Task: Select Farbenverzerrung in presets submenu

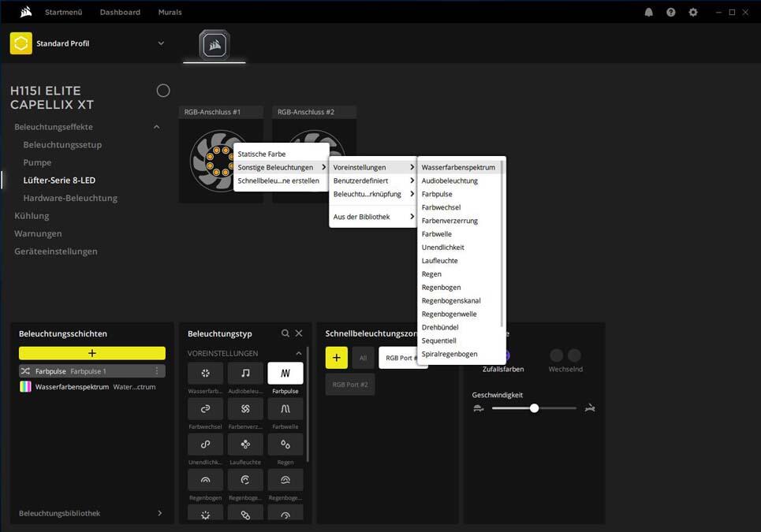Action: pos(460,221)
